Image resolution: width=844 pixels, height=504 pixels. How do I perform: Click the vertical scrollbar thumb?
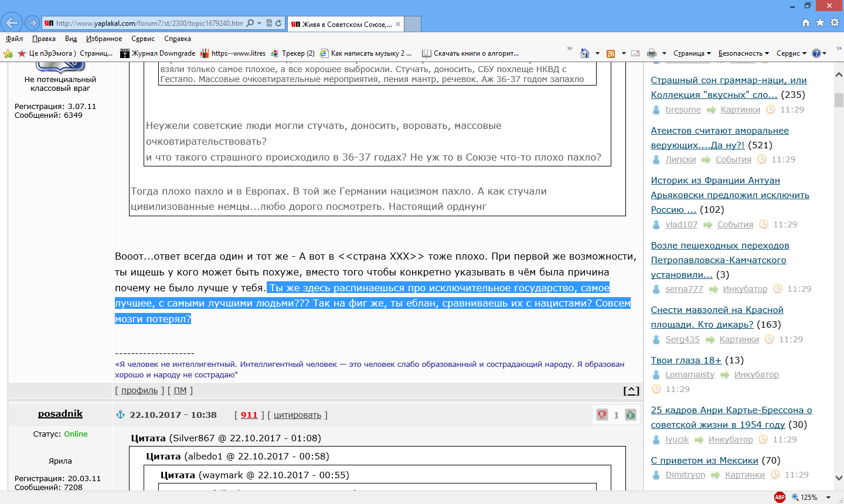point(839,100)
